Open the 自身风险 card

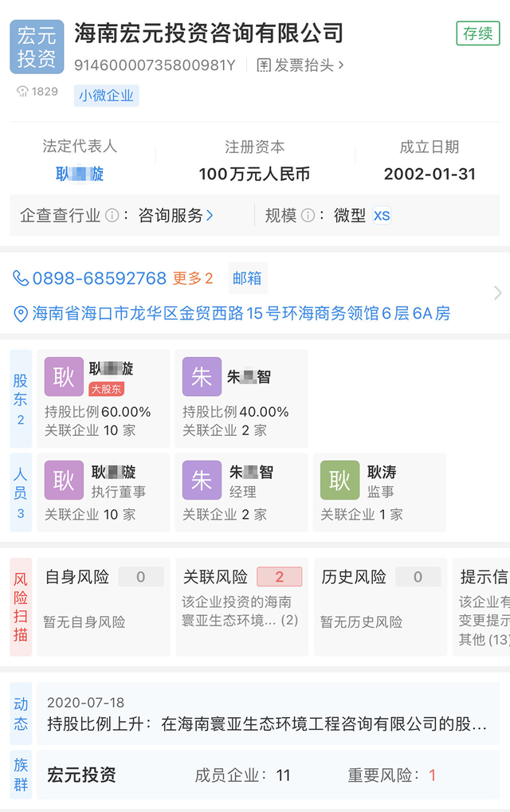[103, 607]
